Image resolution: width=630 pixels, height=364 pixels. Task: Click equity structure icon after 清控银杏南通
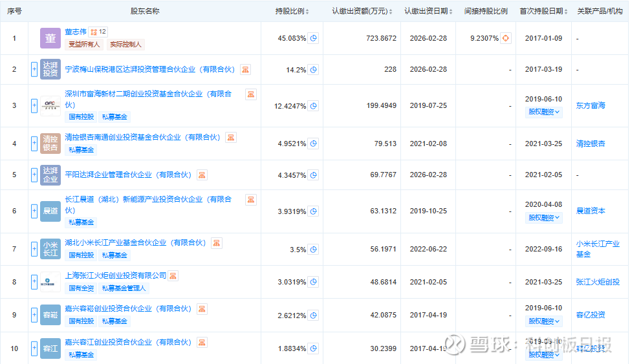231,138
